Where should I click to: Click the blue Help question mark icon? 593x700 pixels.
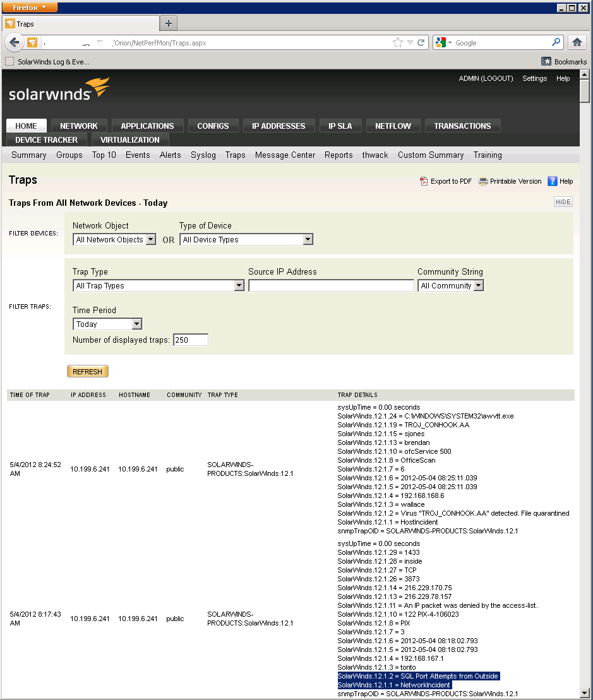click(x=553, y=181)
